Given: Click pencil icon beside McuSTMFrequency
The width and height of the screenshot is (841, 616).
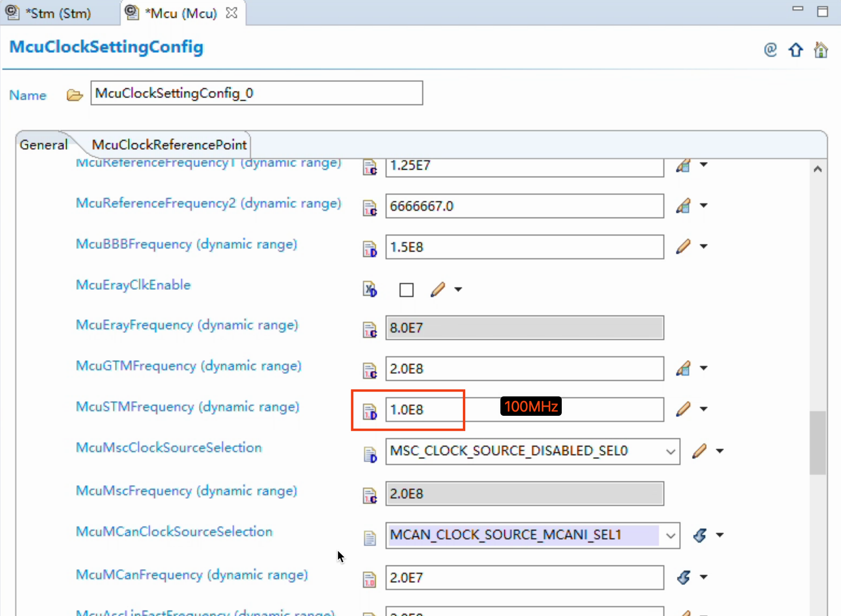Looking at the screenshot, I should 683,409.
